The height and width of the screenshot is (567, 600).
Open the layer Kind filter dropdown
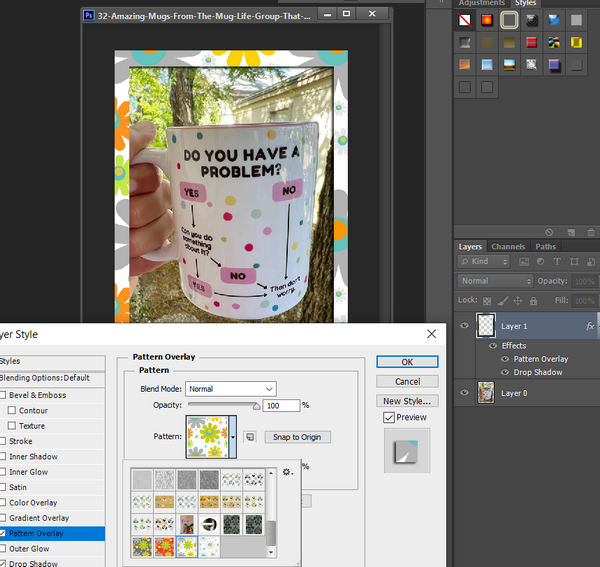[x=484, y=262]
